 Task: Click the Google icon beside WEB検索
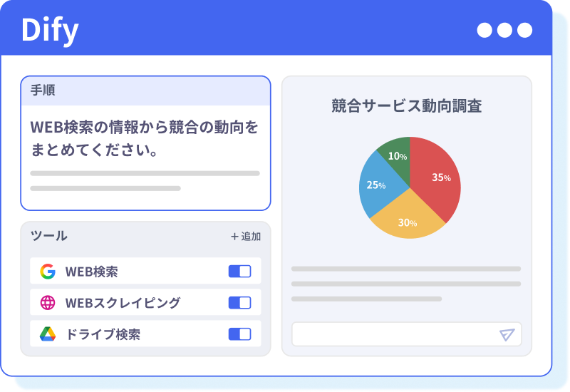[x=48, y=272]
